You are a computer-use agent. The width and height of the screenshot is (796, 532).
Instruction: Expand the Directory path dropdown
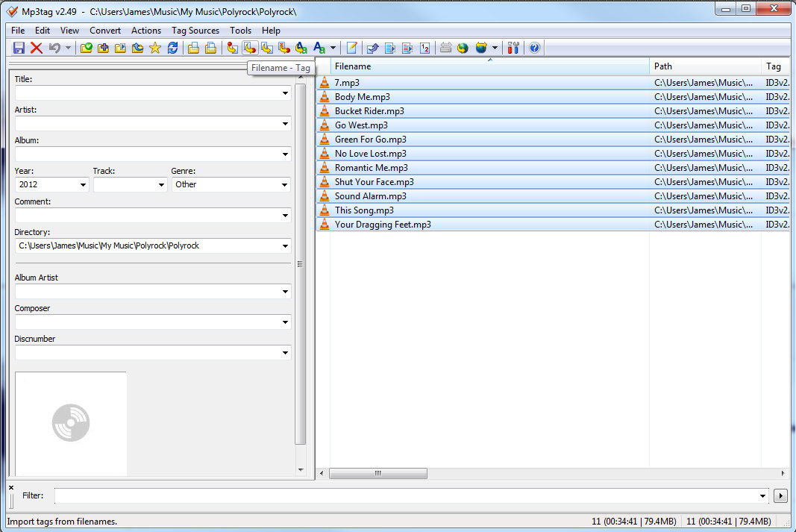tap(285, 245)
